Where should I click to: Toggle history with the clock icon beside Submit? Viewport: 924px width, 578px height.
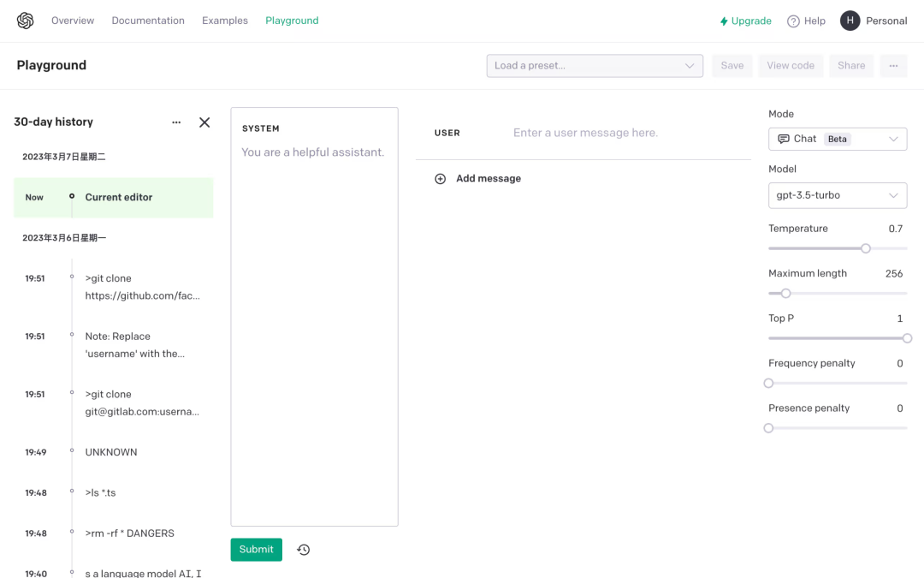[304, 550]
